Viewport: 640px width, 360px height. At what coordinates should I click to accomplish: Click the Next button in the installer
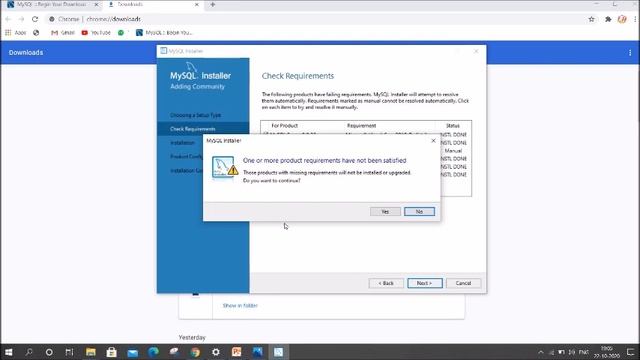tap(424, 283)
